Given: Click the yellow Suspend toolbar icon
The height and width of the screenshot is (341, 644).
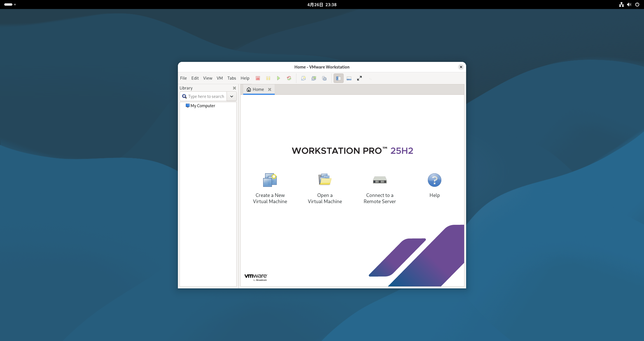Looking at the screenshot, I should 268,78.
